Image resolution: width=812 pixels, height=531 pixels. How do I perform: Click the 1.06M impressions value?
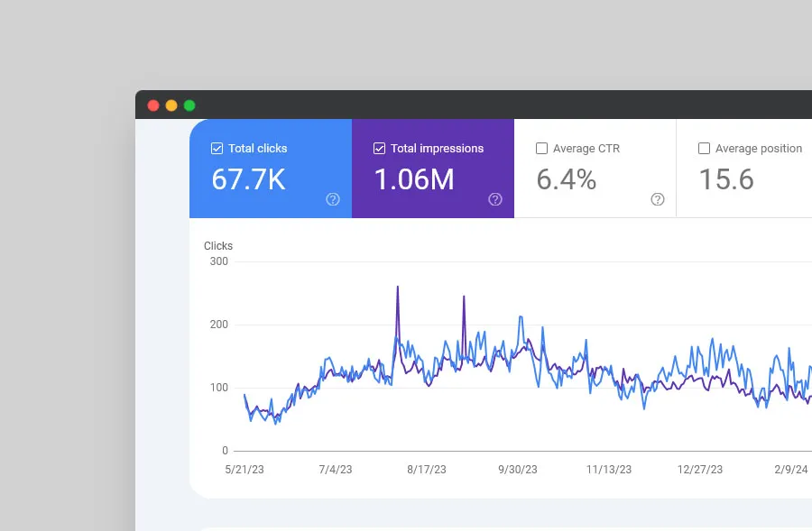tap(413, 179)
